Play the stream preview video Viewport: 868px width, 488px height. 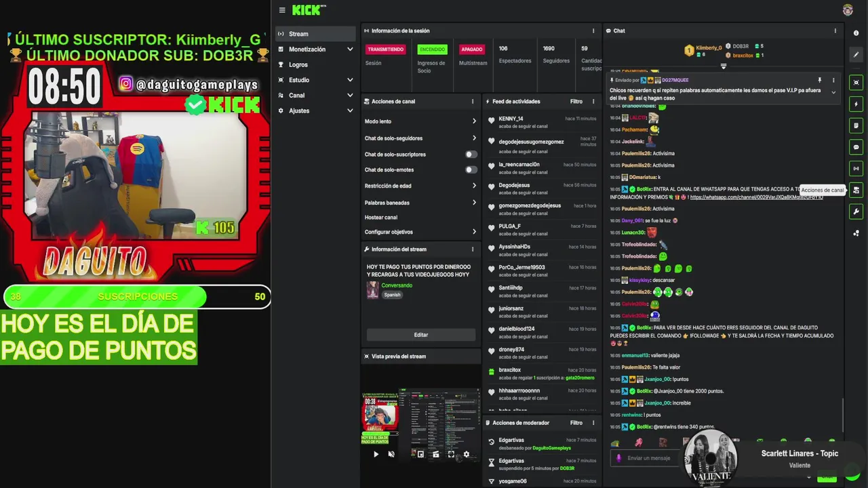click(x=376, y=454)
